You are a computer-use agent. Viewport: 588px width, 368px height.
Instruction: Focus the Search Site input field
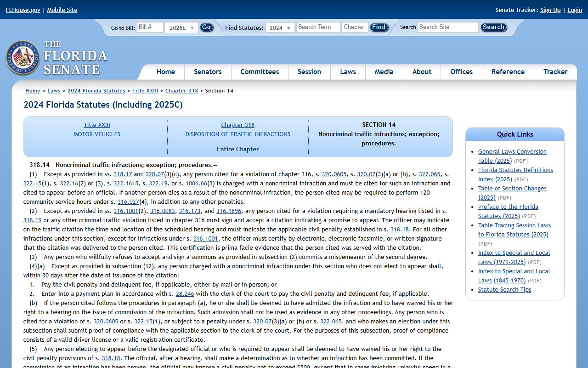pyautogui.click(x=448, y=27)
